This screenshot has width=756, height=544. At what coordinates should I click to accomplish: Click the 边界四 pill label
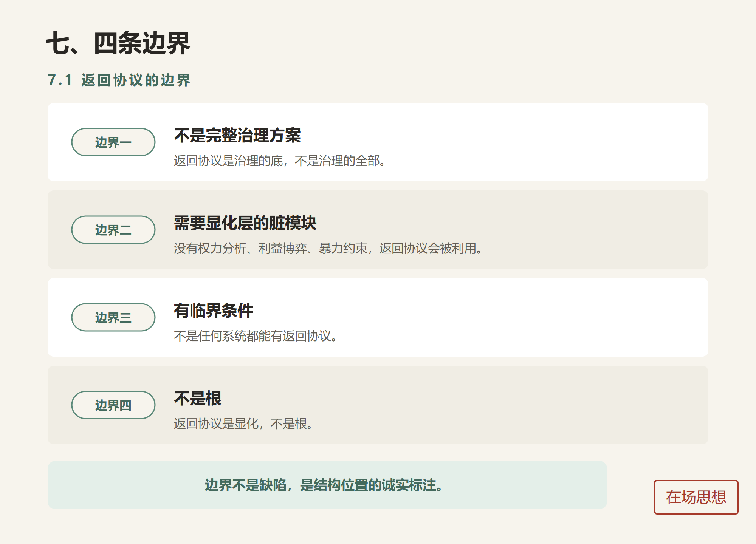pyautogui.click(x=113, y=405)
